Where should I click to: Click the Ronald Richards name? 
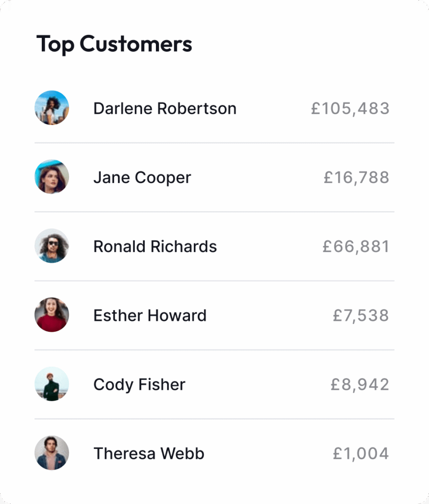(x=155, y=246)
